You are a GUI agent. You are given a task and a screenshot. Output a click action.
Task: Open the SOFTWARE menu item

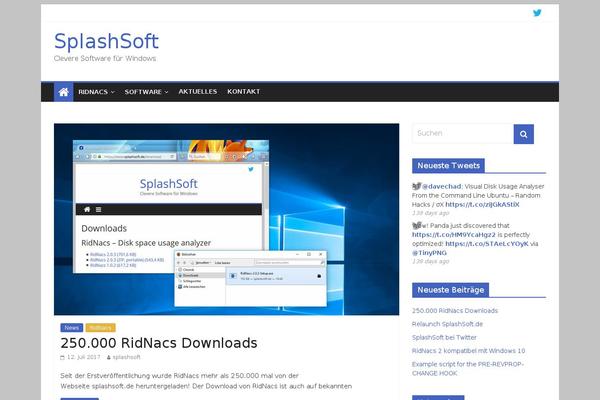[x=143, y=92]
